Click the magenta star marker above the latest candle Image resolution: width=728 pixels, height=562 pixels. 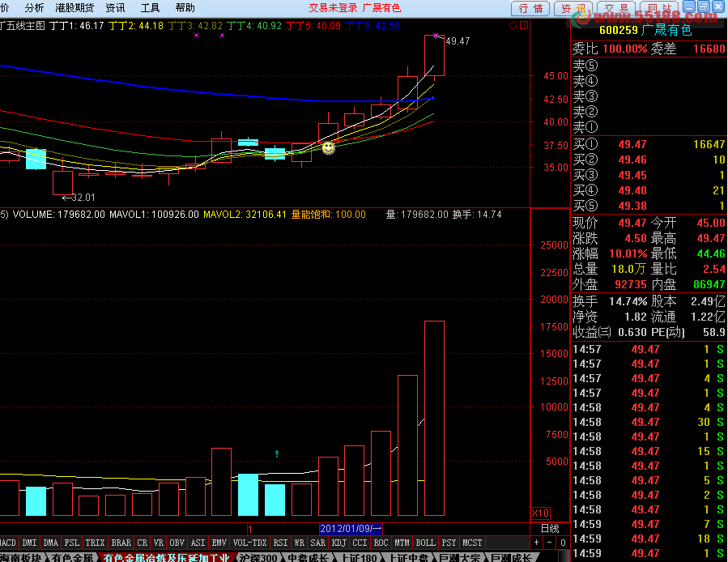(x=435, y=36)
